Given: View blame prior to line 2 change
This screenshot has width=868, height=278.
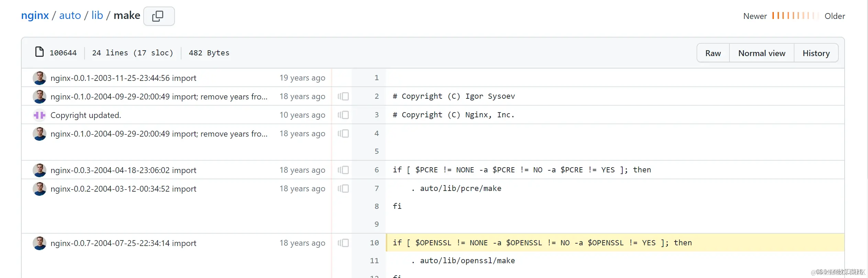Looking at the screenshot, I should point(343,96).
